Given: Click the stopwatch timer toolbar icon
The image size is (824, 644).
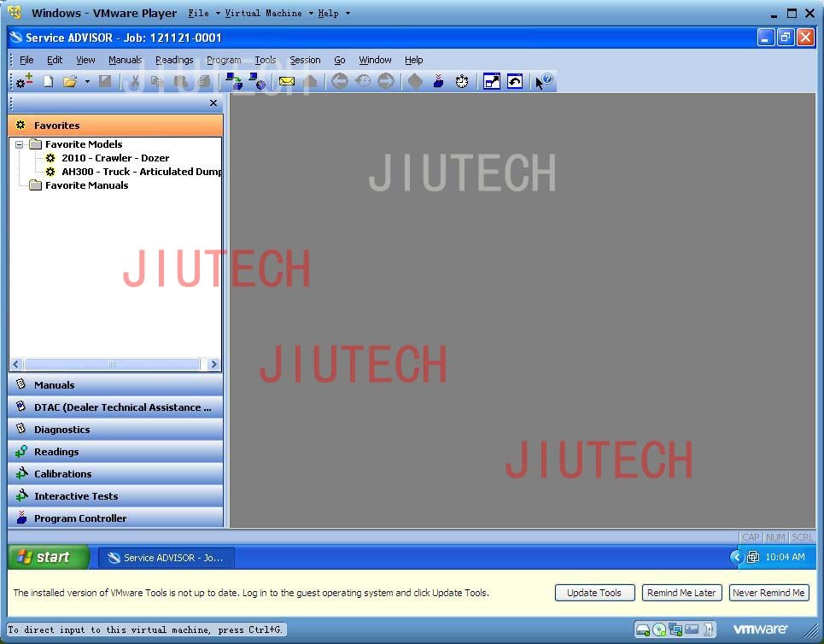Looking at the screenshot, I should (462, 81).
